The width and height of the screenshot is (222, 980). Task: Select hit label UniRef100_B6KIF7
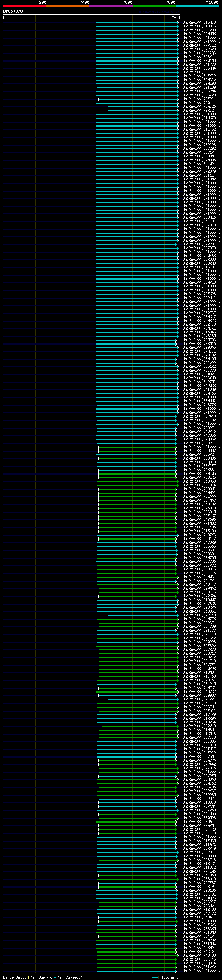click(x=199, y=465)
